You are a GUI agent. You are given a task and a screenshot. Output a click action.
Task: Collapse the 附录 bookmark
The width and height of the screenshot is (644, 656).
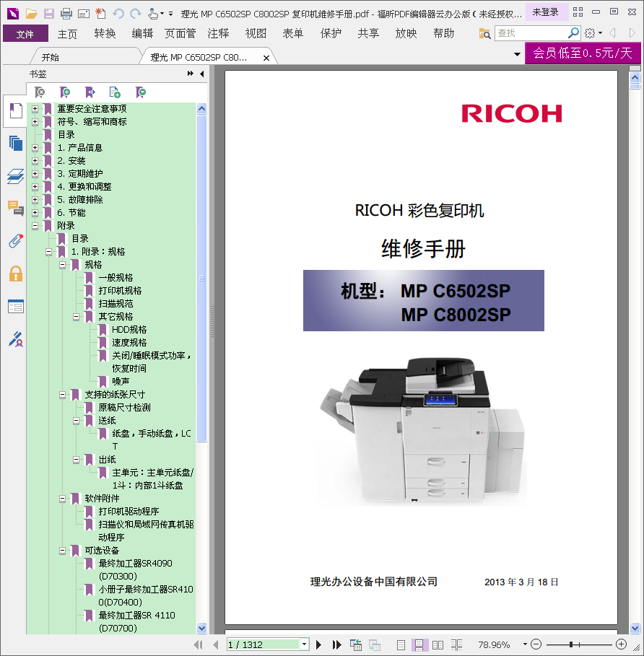(x=35, y=225)
